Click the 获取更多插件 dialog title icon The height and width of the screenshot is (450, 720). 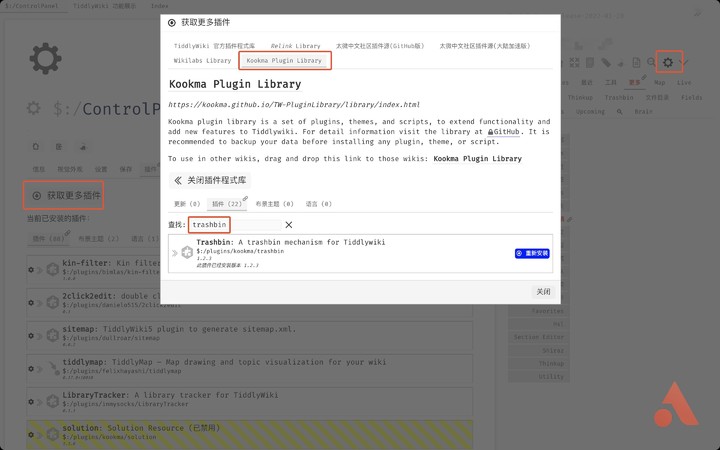tap(172, 22)
